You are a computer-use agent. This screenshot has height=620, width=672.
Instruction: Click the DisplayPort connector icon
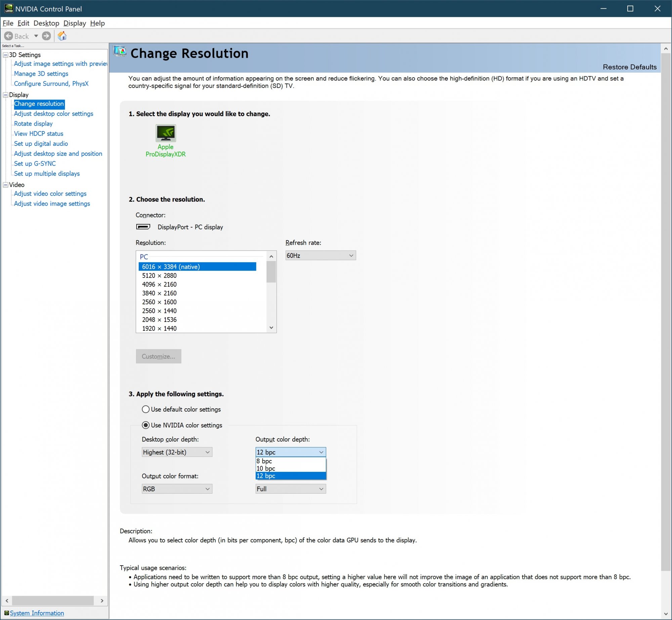tap(143, 227)
